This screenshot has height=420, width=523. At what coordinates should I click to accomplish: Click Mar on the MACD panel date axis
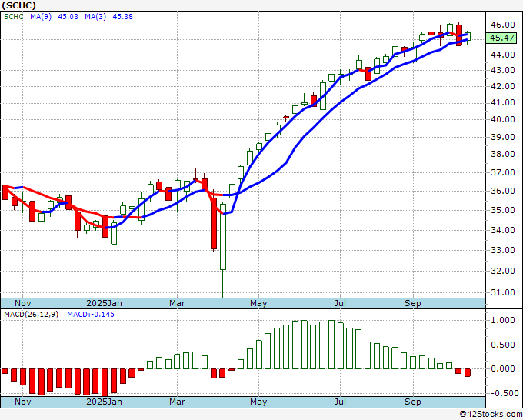[x=177, y=402]
